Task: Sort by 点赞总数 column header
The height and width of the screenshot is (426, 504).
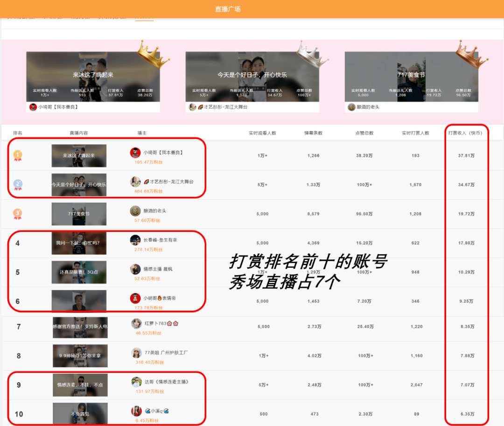Action: (364, 133)
